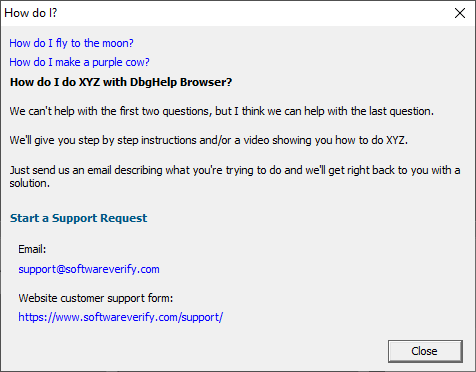476x372 pixels.
Task: Click the 'We can't help with the first two' sentence
Action: 222,111
